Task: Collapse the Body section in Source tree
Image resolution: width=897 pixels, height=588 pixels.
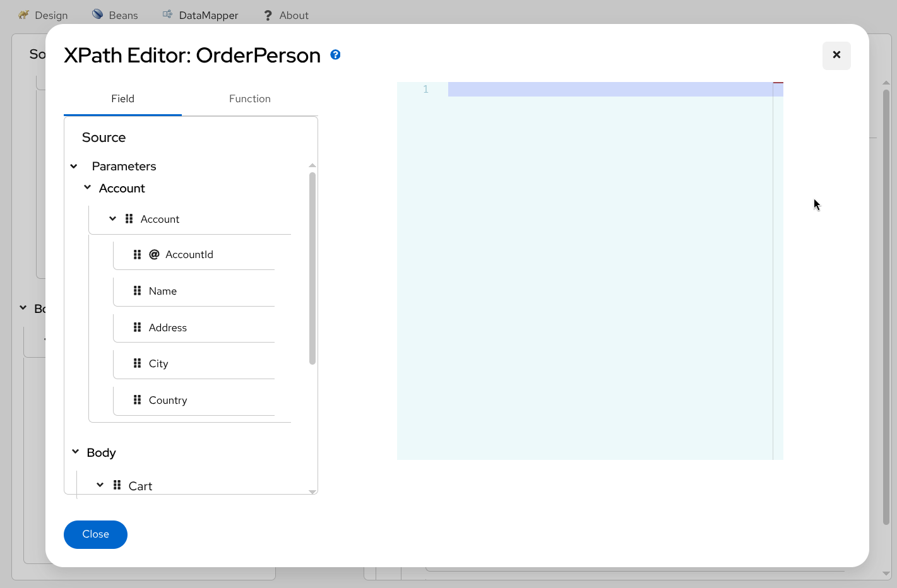Action: 75,452
